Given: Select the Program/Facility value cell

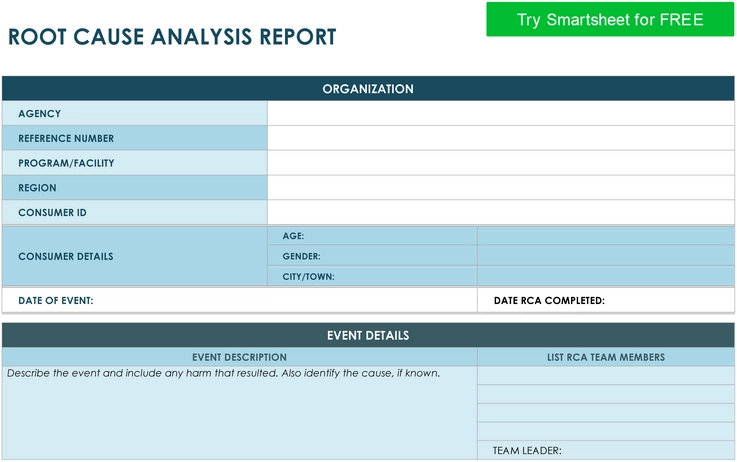Looking at the screenshot, I should [x=501, y=163].
